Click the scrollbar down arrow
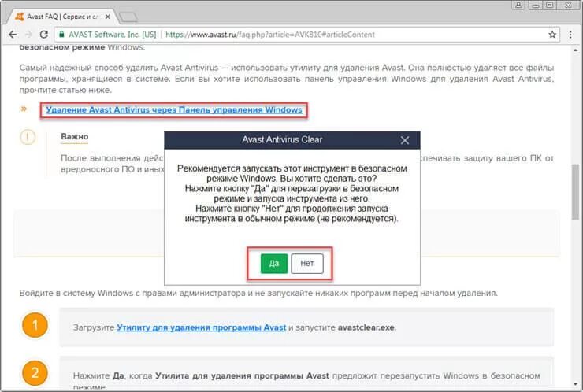583x392 pixels. tap(576, 384)
